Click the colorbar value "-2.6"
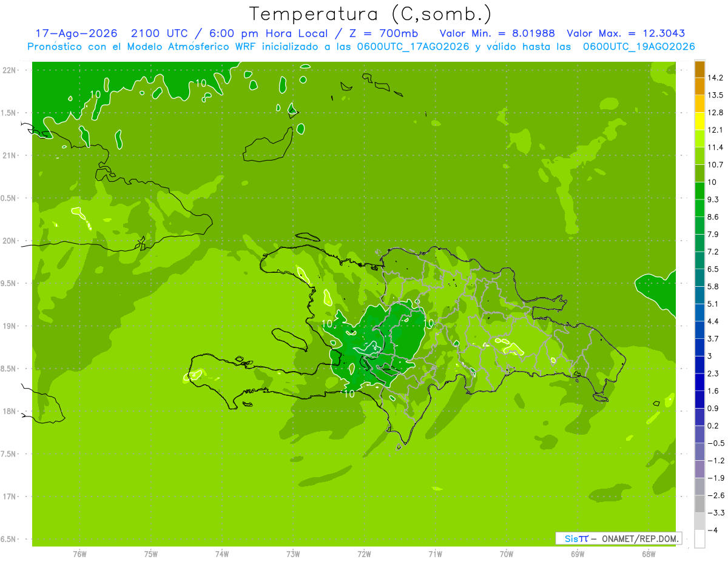Image resolution: width=728 pixels, height=562 pixels. [x=716, y=495]
